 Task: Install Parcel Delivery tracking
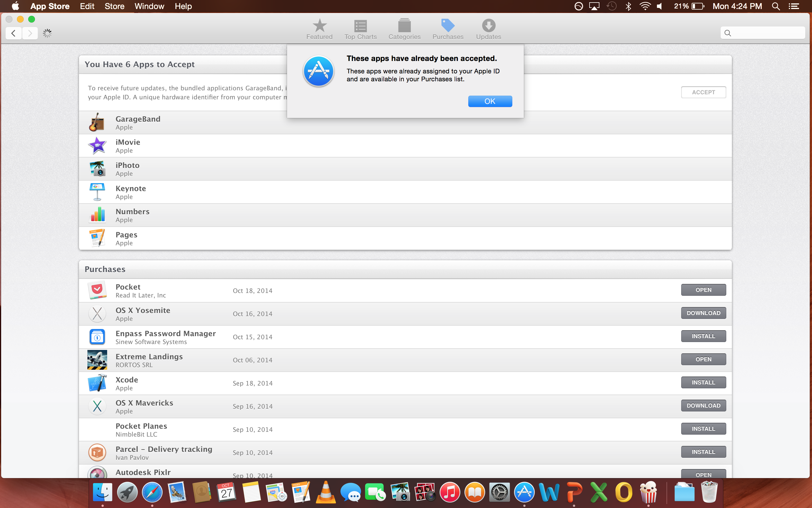tap(703, 452)
